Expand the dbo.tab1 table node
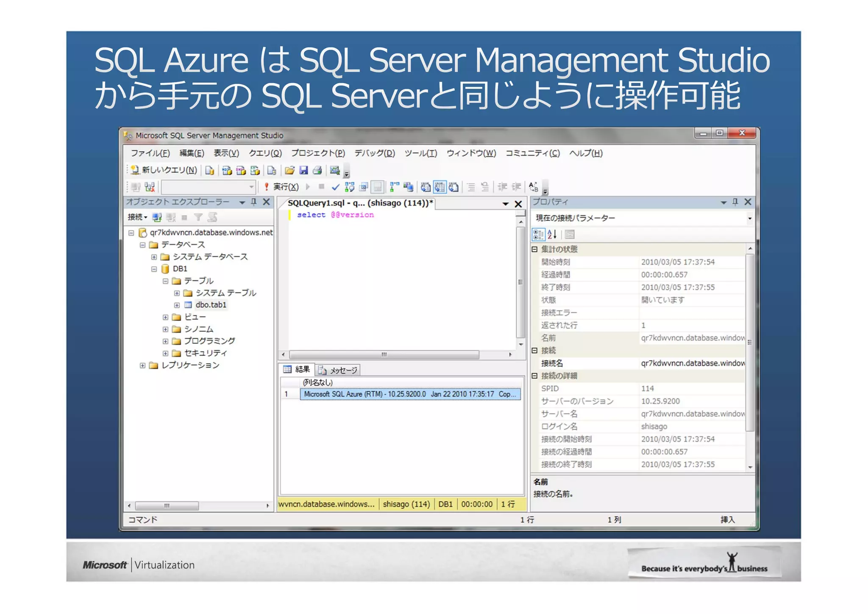The height and width of the screenshot is (614, 868). pos(177,305)
